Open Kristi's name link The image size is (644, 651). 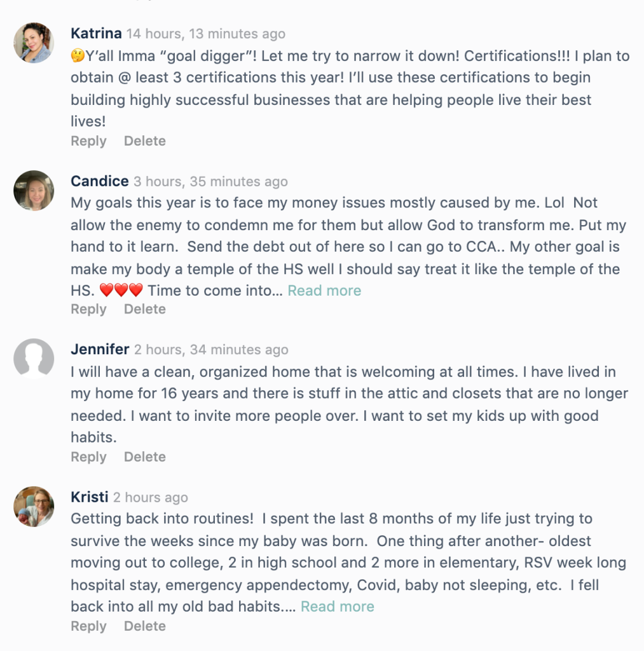point(90,497)
